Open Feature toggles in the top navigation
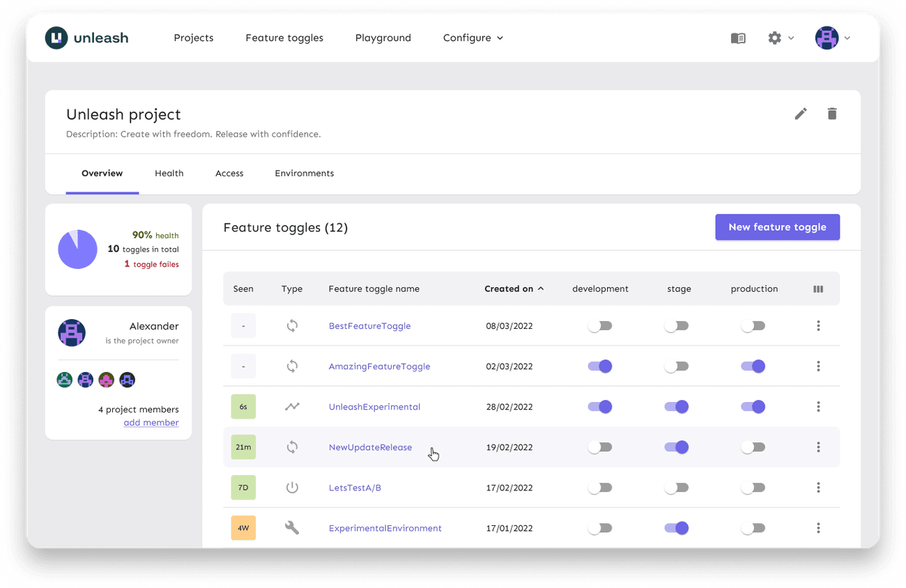Image resolution: width=906 pixels, height=588 pixels. pos(284,38)
